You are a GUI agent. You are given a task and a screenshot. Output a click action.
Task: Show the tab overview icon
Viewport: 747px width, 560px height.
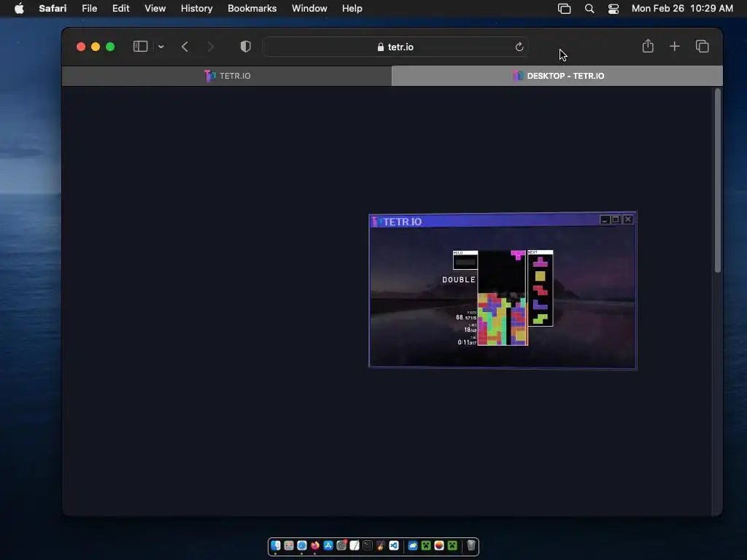(703, 46)
